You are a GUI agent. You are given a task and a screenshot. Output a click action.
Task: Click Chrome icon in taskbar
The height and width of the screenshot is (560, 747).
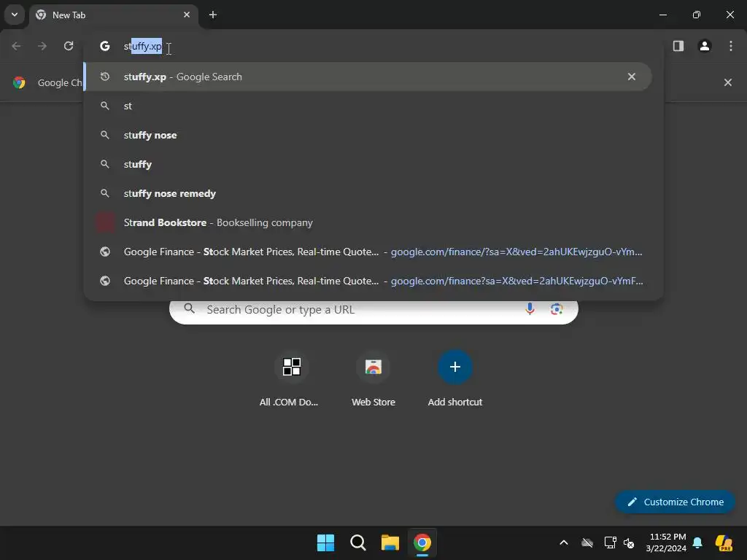pos(422,542)
